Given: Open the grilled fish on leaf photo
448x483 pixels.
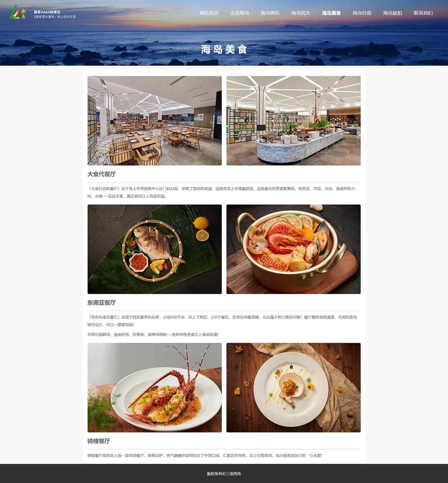Looking at the screenshot, I should pos(154,249).
